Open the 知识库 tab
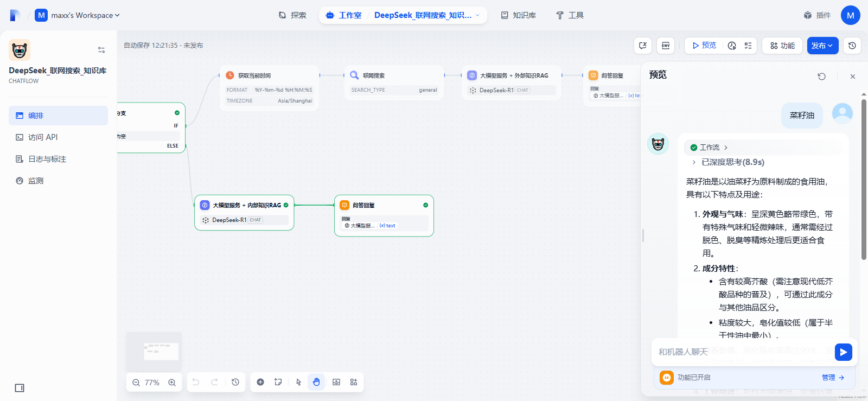This screenshot has height=401, width=868. click(x=519, y=15)
